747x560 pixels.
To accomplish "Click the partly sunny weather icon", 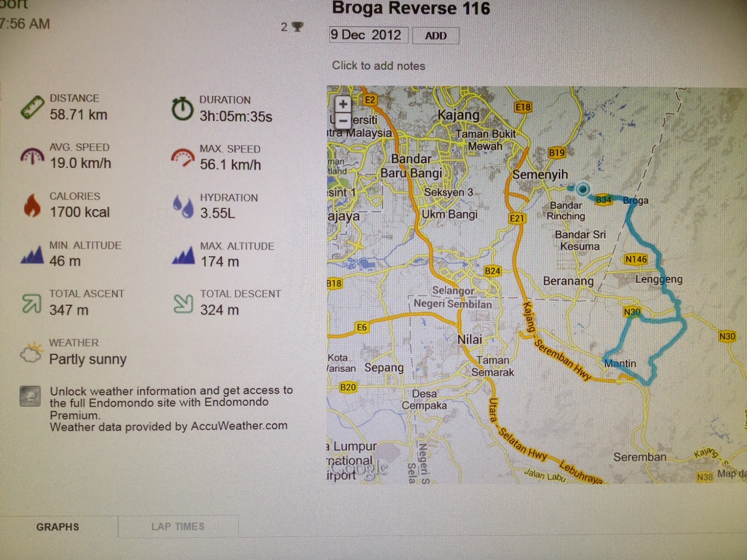I will click(x=31, y=353).
